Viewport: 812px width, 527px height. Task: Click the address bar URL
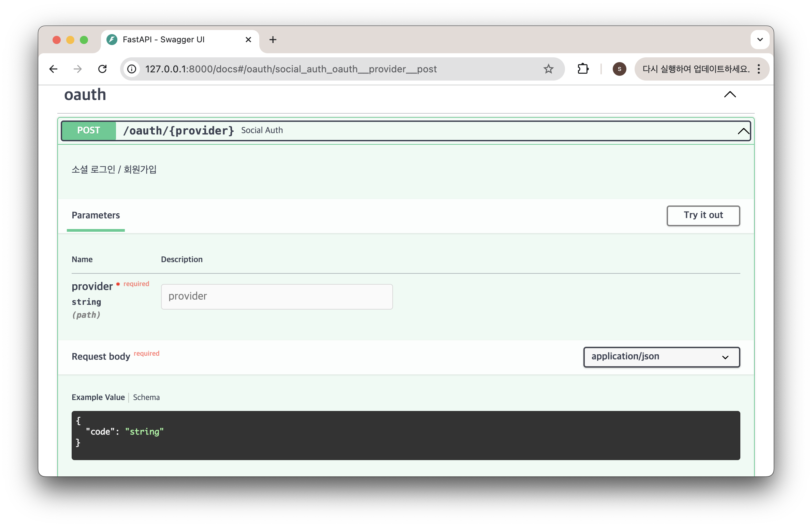coord(291,69)
